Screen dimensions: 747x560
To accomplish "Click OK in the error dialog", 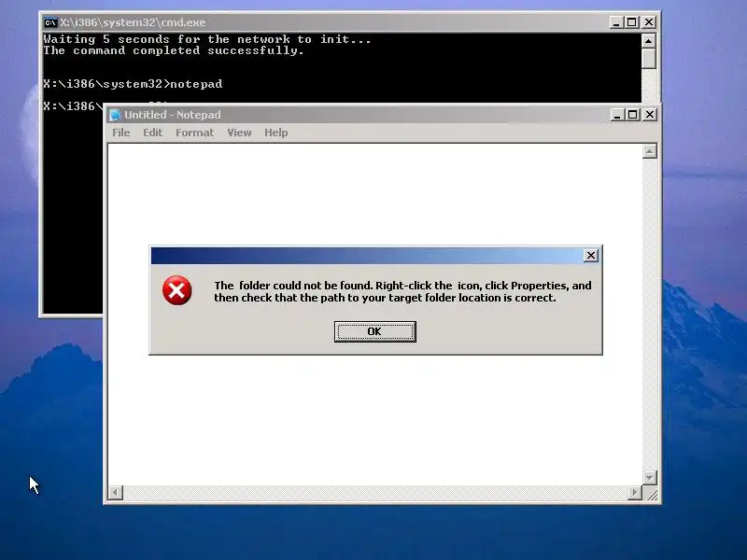I will point(375,331).
